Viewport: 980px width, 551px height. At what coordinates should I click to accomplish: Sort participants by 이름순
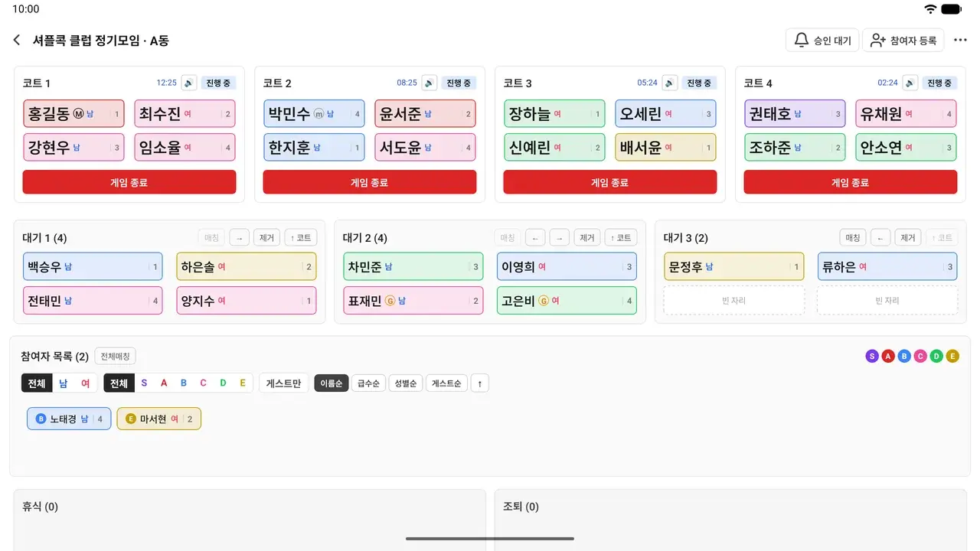[332, 383]
